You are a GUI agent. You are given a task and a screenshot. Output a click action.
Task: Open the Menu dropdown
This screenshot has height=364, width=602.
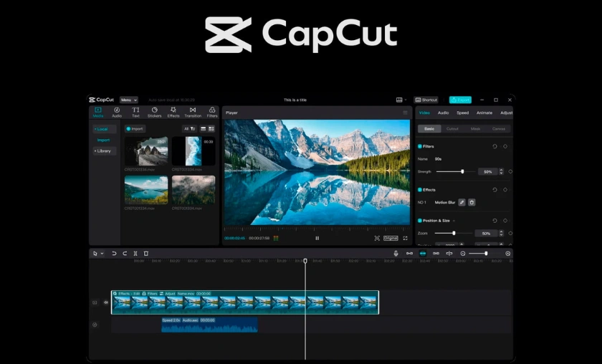click(128, 100)
